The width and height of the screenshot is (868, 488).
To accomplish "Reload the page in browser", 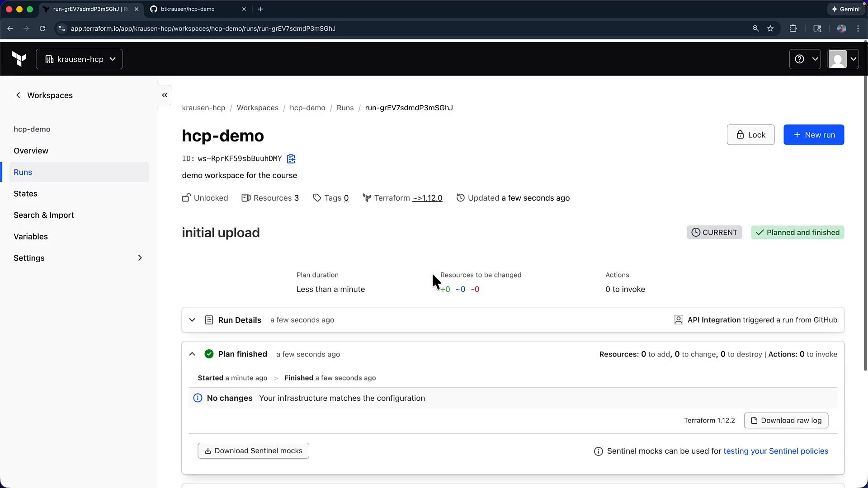I will pyautogui.click(x=42, y=28).
